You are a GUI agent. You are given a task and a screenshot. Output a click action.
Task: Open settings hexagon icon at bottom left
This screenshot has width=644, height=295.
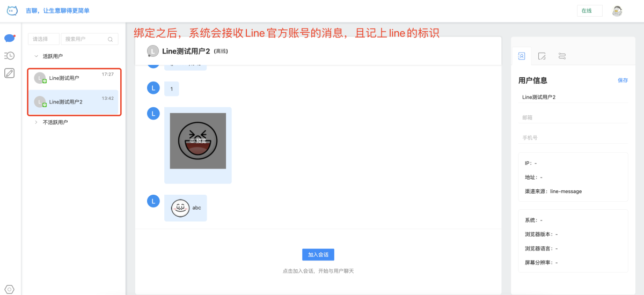click(x=10, y=289)
